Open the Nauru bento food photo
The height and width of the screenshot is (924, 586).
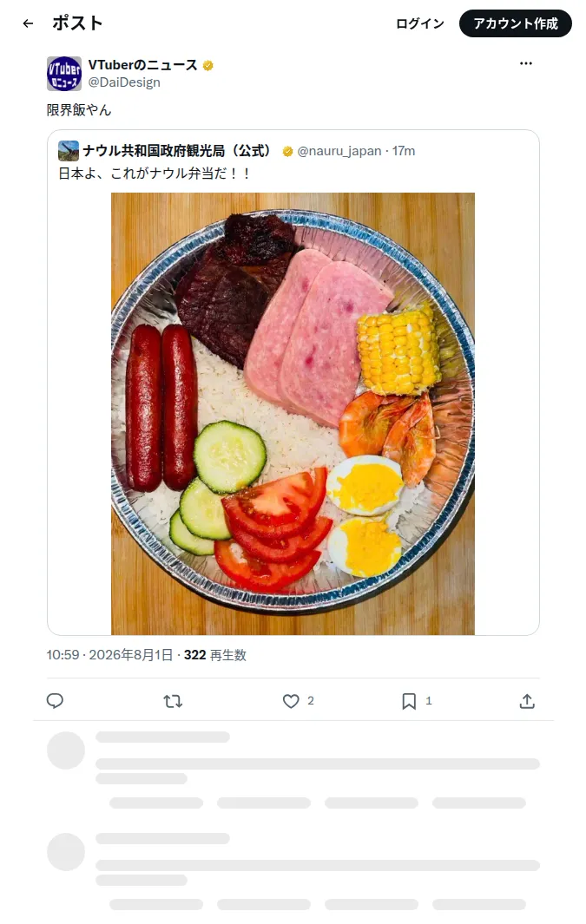pos(293,414)
